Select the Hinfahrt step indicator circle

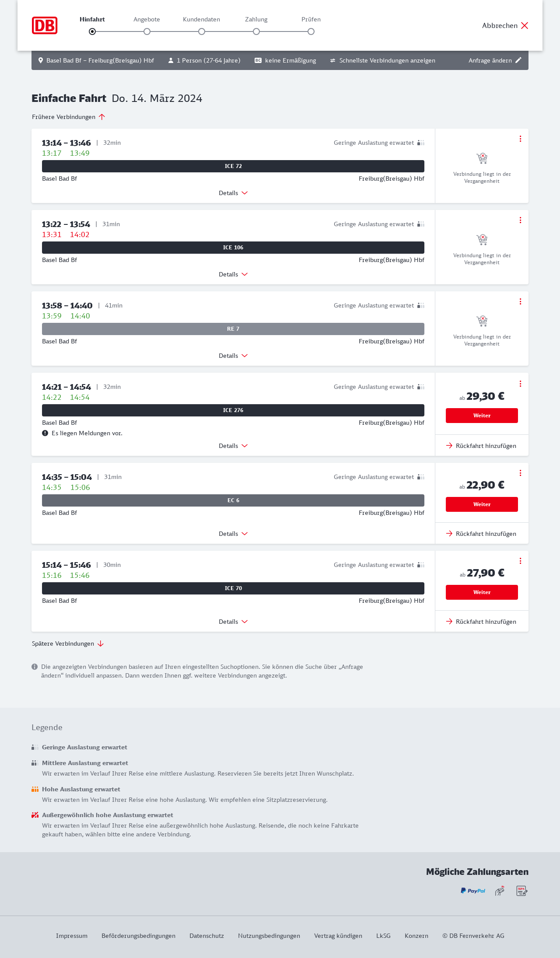tap(92, 31)
